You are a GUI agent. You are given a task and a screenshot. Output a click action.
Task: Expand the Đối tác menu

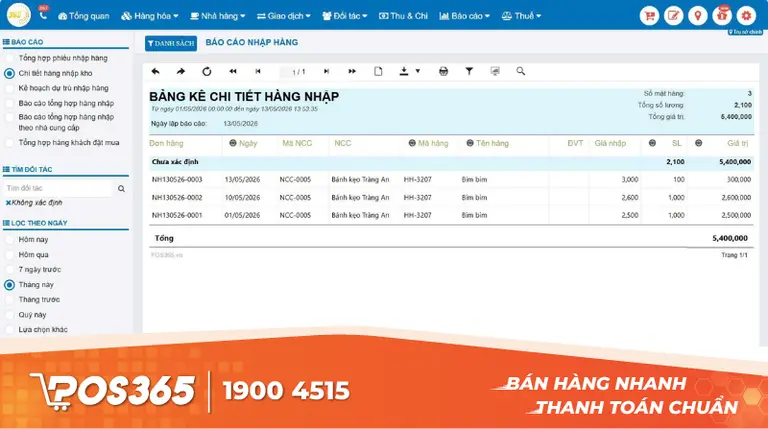[345, 16]
